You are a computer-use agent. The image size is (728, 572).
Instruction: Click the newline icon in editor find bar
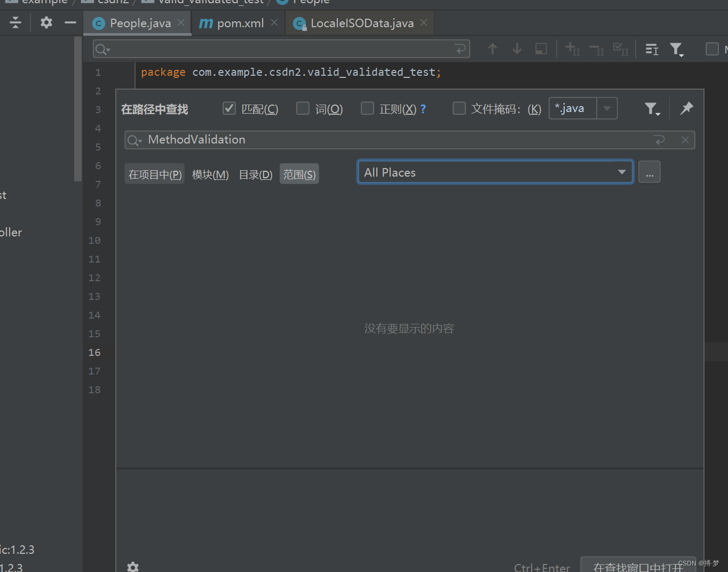(x=460, y=49)
